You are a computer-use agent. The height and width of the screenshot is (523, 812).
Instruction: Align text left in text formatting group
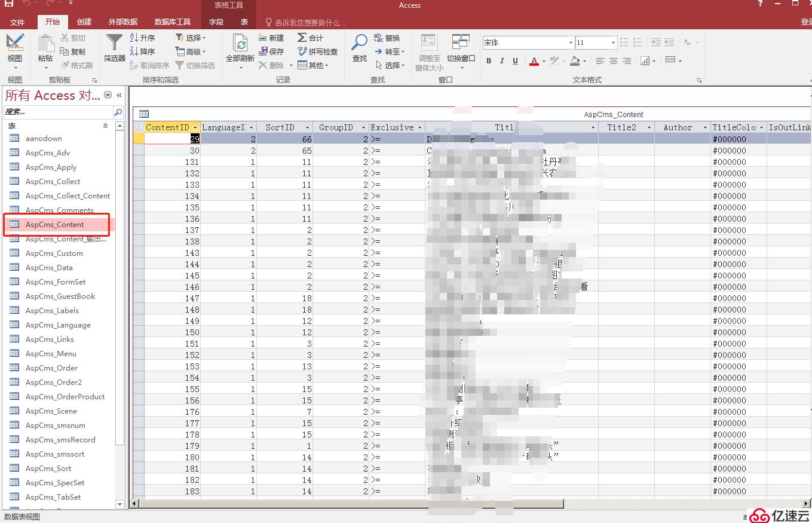600,61
